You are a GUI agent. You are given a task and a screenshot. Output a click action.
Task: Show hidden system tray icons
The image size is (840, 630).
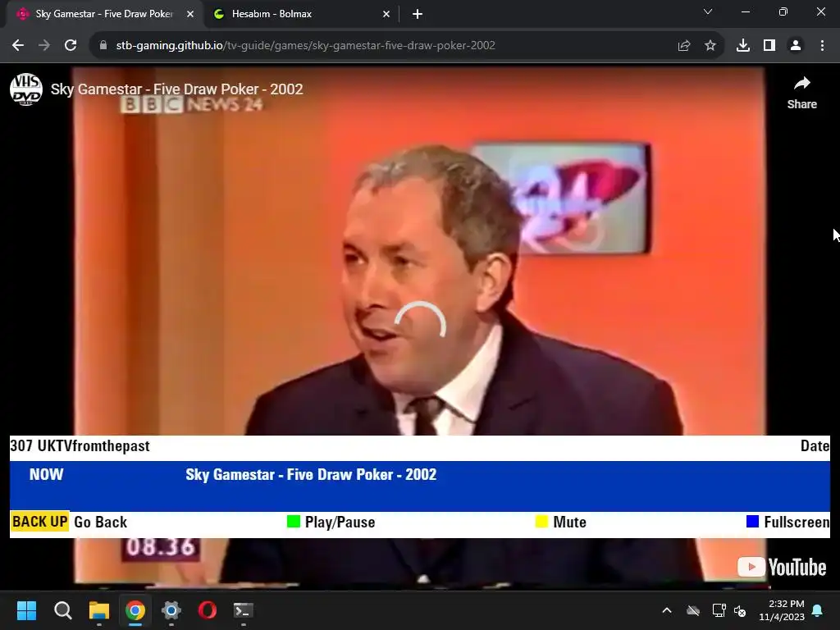(667, 610)
